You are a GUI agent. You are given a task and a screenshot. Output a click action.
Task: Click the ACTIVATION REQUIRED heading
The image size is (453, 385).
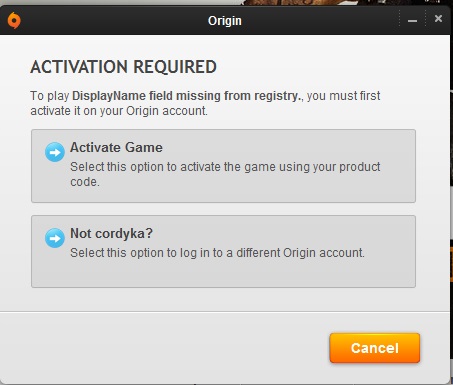(123, 67)
